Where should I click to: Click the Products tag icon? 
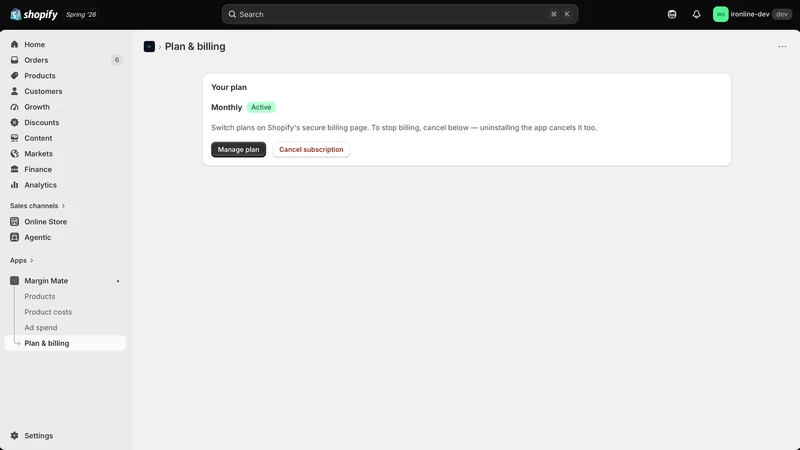pyautogui.click(x=14, y=76)
